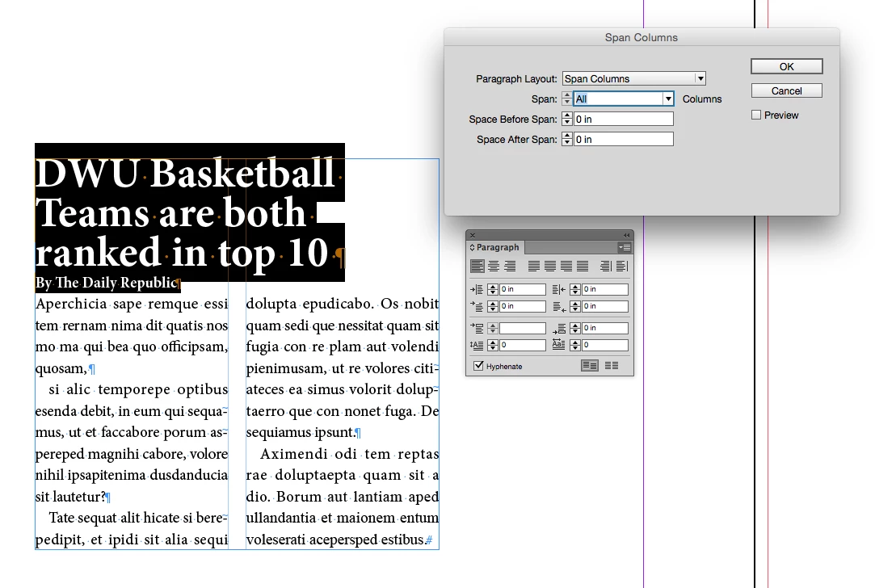Click the Drop Cap Characters stepper
The height and width of the screenshot is (588, 875).
(x=575, y=346)
